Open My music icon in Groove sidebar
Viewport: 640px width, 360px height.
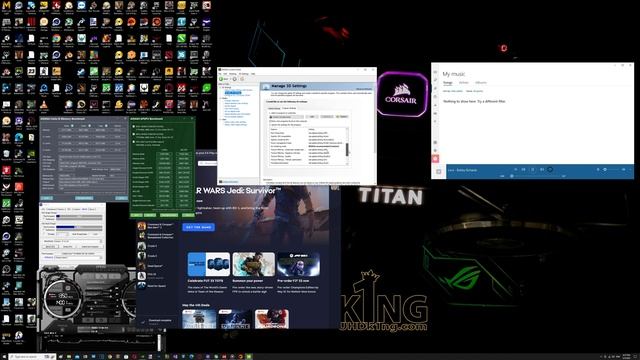[x=435, y=88]
